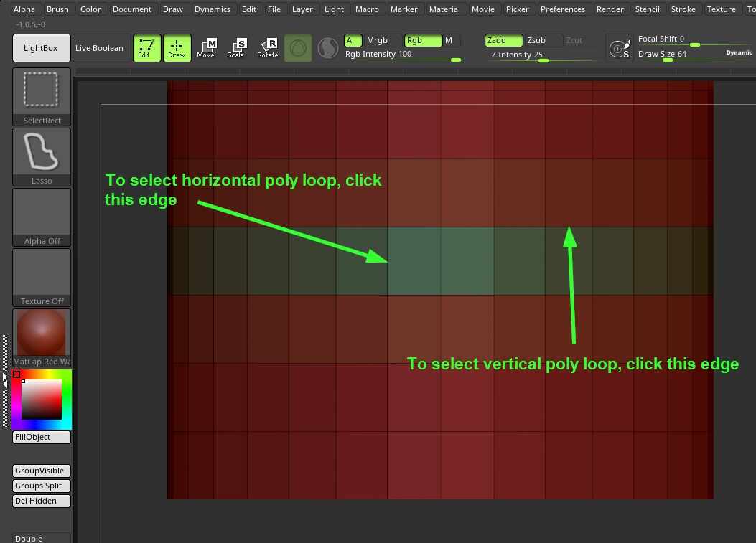Open the Edit menu
The height and width of the screenshot is (543, 756).
pyautogui.click(x=249, y=9)
